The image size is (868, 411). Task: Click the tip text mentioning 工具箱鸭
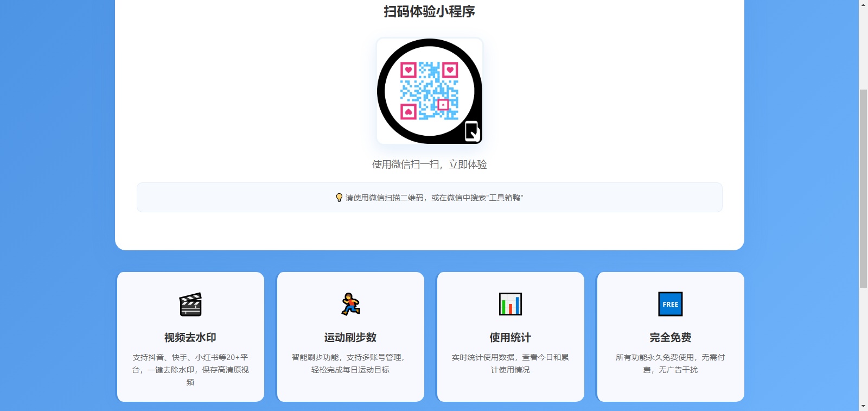click(x=435, y=198)
